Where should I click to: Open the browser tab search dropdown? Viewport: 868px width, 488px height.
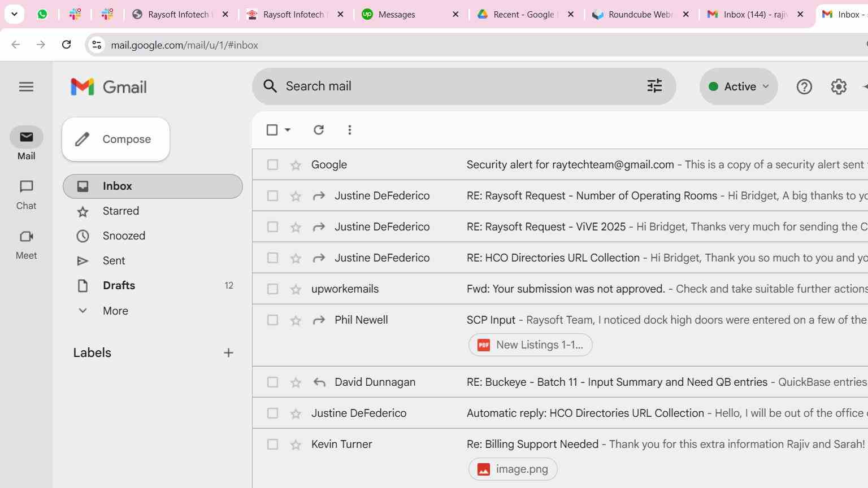14,14
